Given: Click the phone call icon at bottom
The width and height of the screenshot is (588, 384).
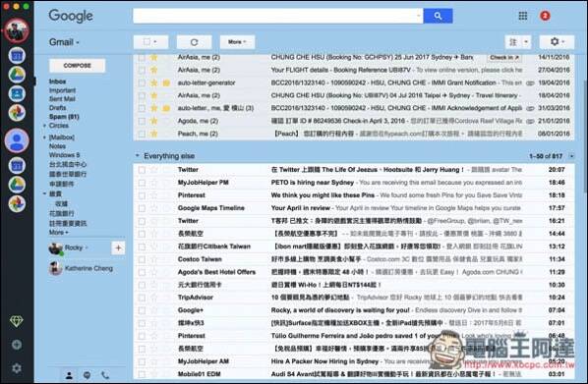Looking at the screenshot, I should point(105,374).
